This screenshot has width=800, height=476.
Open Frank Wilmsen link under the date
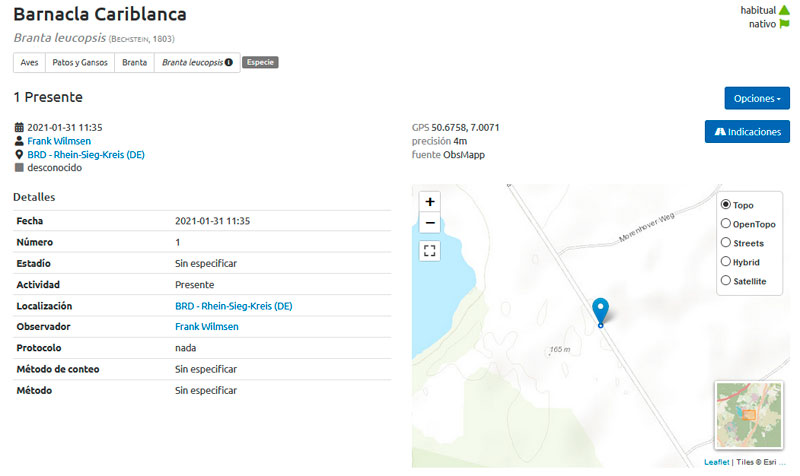click(x=59, y=141)
